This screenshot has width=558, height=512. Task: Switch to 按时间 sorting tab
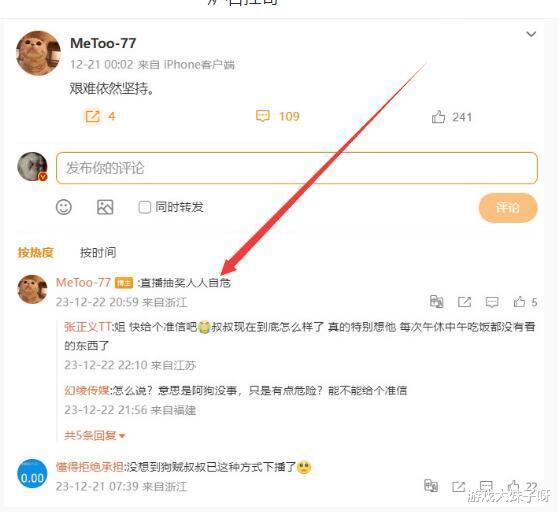[x=98, y=253]
